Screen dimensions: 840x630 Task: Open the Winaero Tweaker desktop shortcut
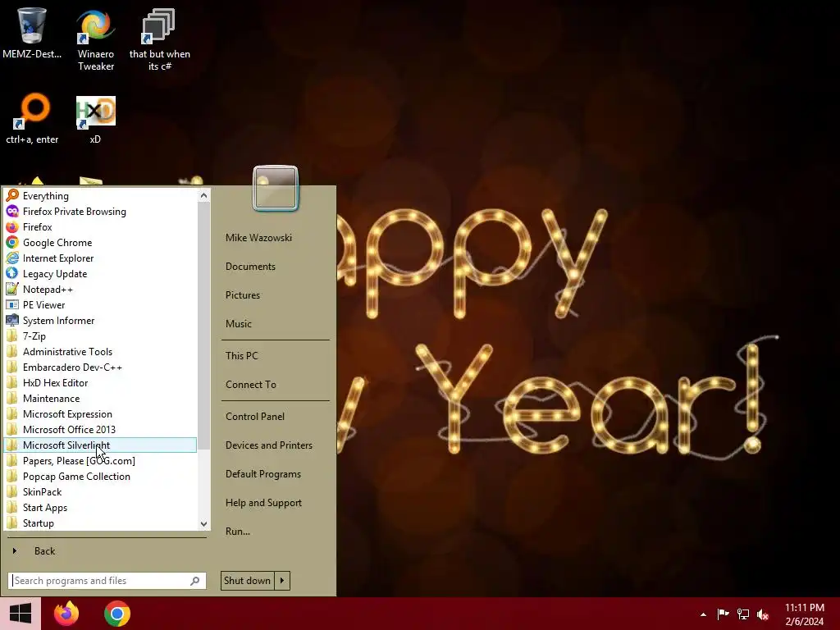point(96,39)
